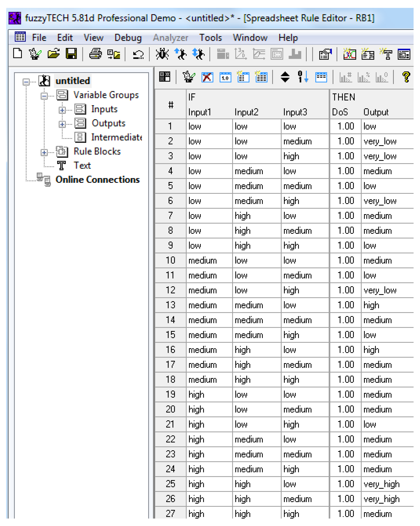Open the Tools menu

point(210,38)
